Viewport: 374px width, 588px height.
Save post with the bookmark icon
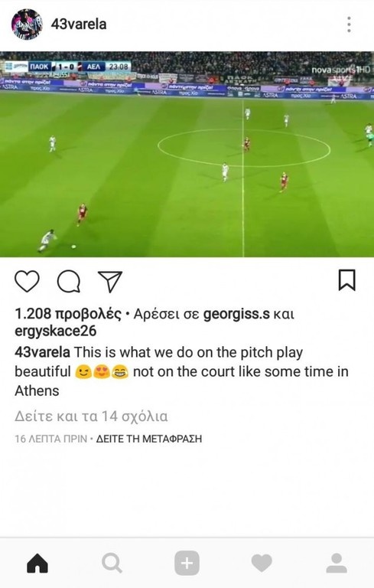(x=346, y=279)
